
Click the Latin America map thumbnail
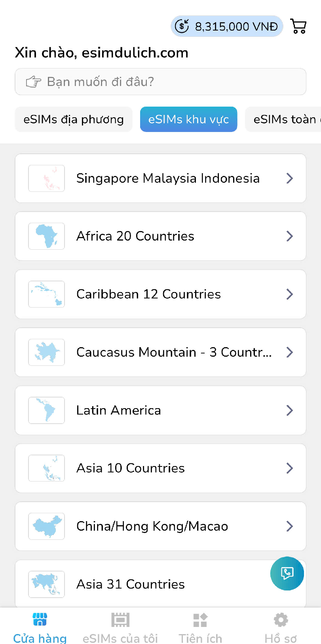[46, 410]
